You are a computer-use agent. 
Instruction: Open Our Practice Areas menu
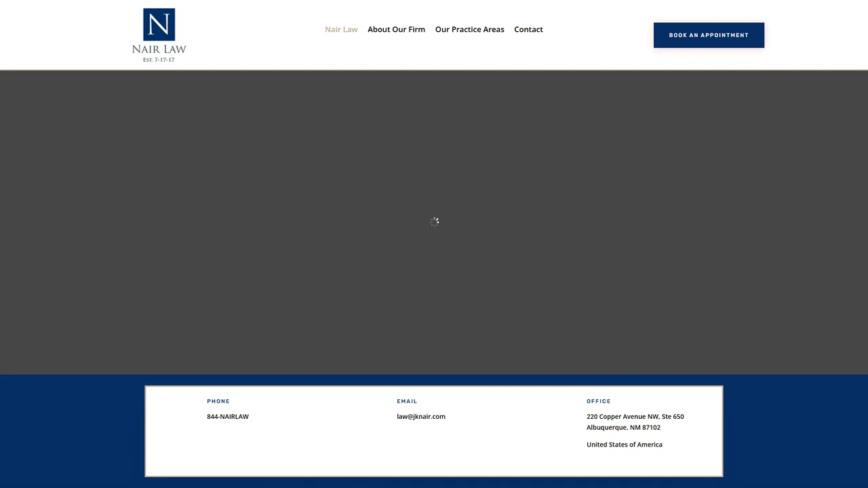(469, 29)
